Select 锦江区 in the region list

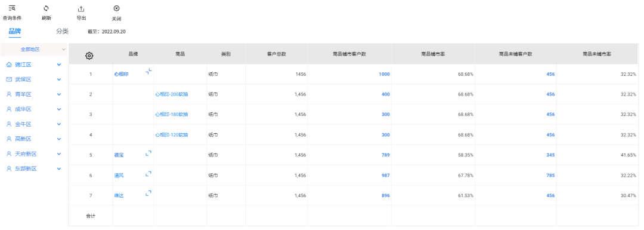[x=23, y=65]
